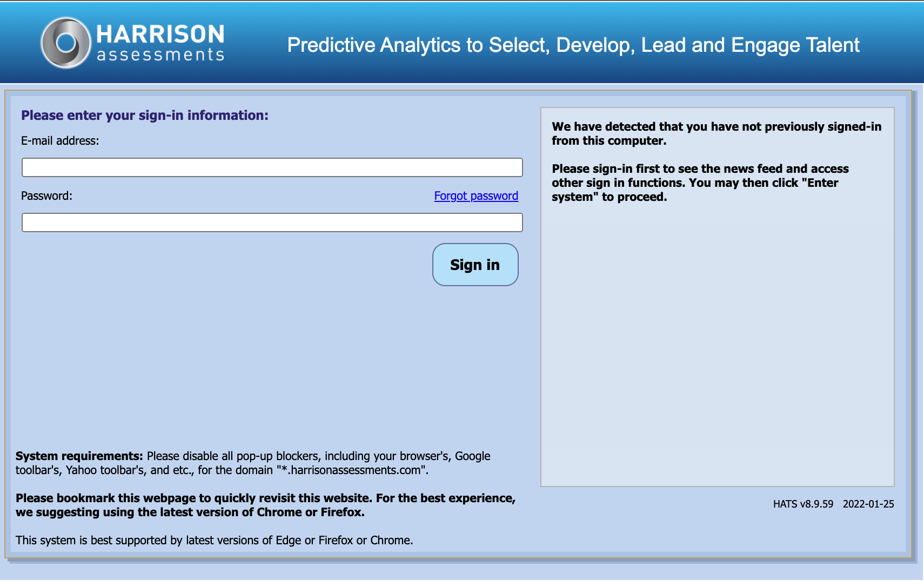Screen dimensions: 924x581
Task: Click the 2022-01-25 release date text
Action: point(868,504)
